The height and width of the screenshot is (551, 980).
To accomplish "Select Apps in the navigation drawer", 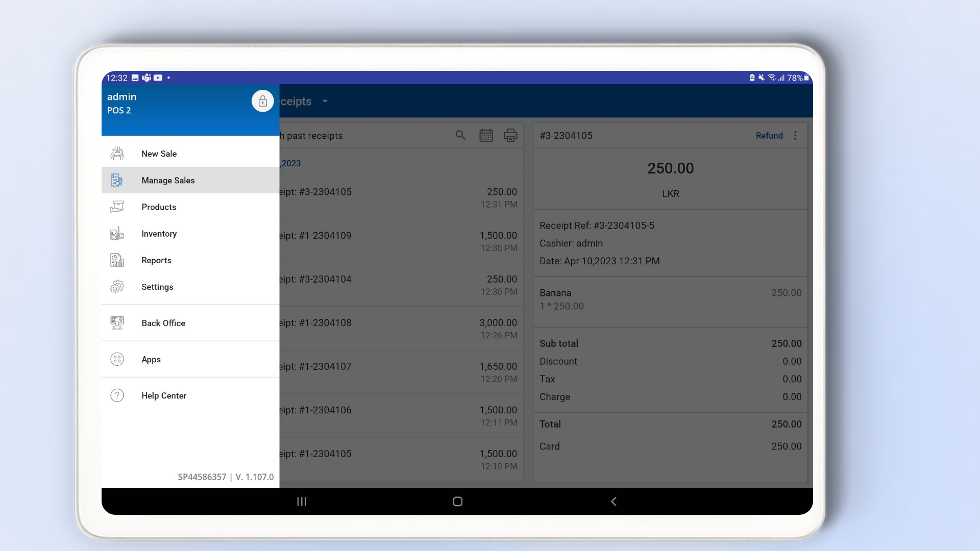I will pyautogui.click(x=151, y=359).
